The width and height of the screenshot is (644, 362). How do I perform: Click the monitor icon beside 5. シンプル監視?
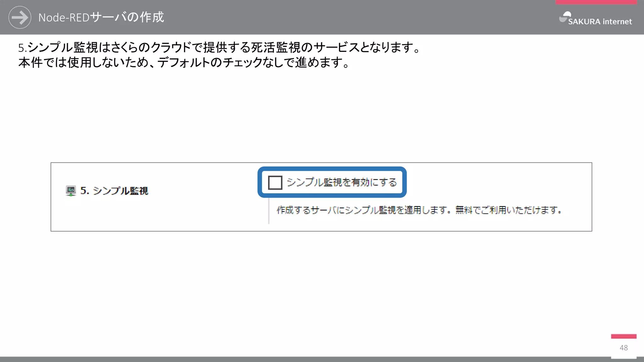tap(71, 191)
